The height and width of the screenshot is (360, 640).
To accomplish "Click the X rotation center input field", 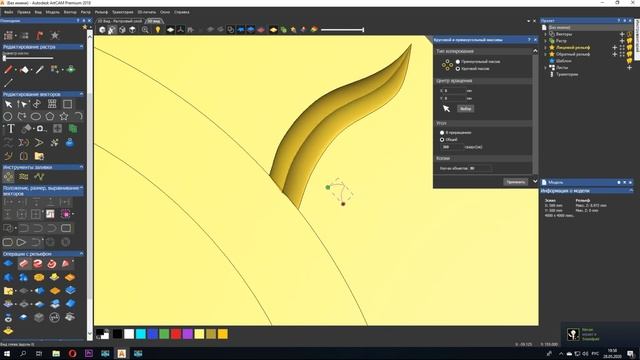I will point(454,91).
